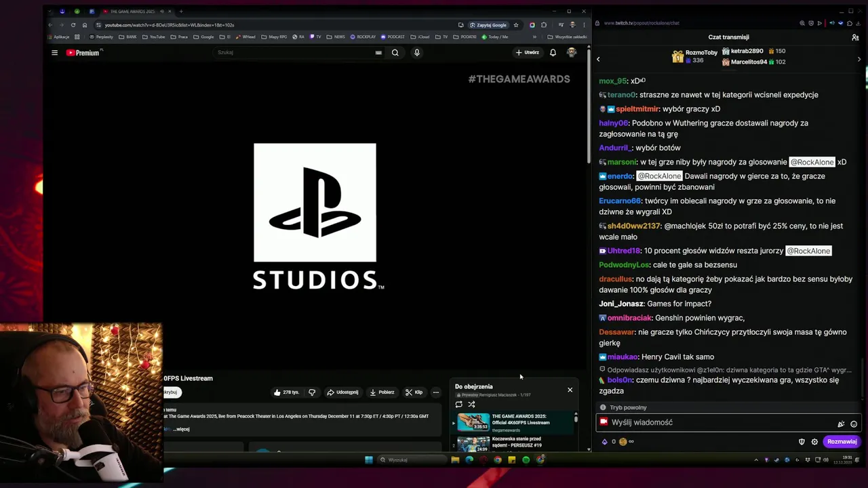The height and width of the screenshot is (488, 868).
Task: Dislike the Game Awards video
Action: [x=312, y=392]
